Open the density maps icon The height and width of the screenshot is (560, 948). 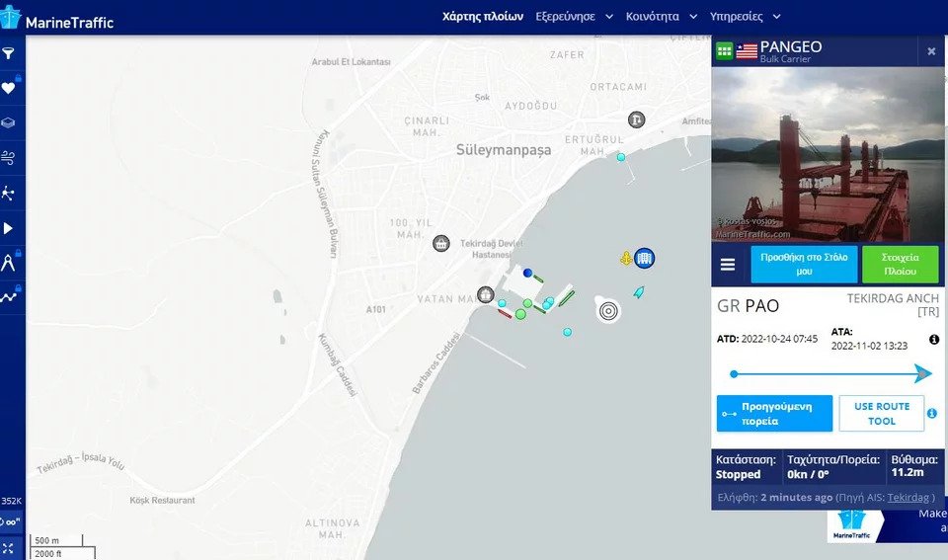pos(9,193)
